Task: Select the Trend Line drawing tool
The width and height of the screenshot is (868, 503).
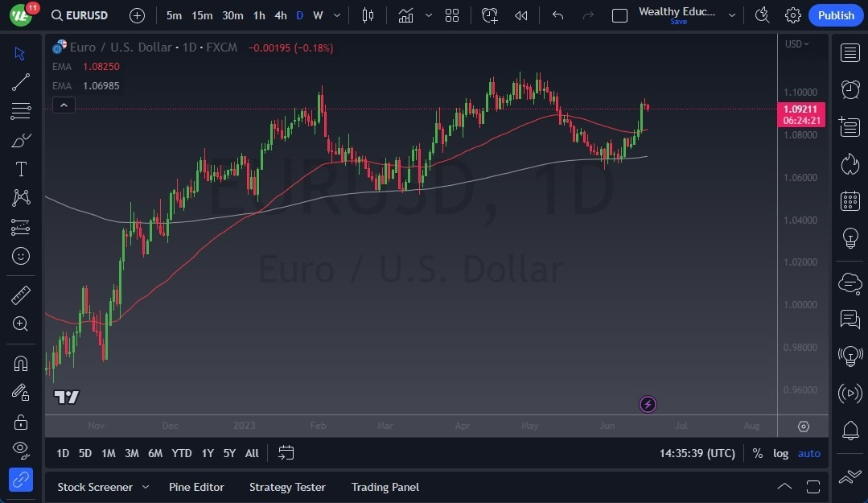Action: click(21, 82)
